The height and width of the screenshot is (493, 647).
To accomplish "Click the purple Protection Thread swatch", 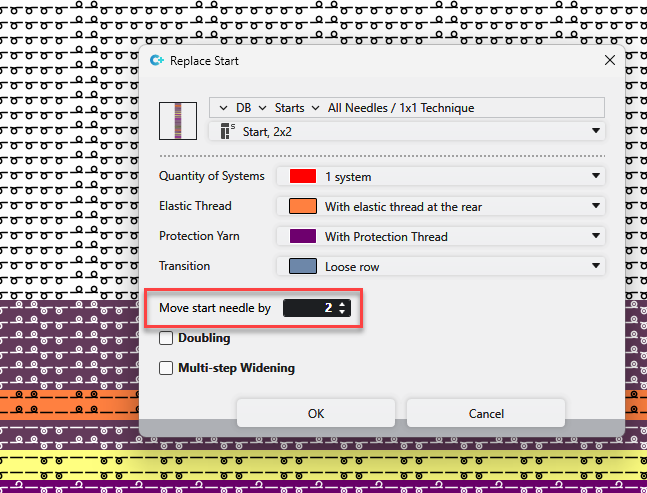I will pyautogui.click(x=303, y=237).
